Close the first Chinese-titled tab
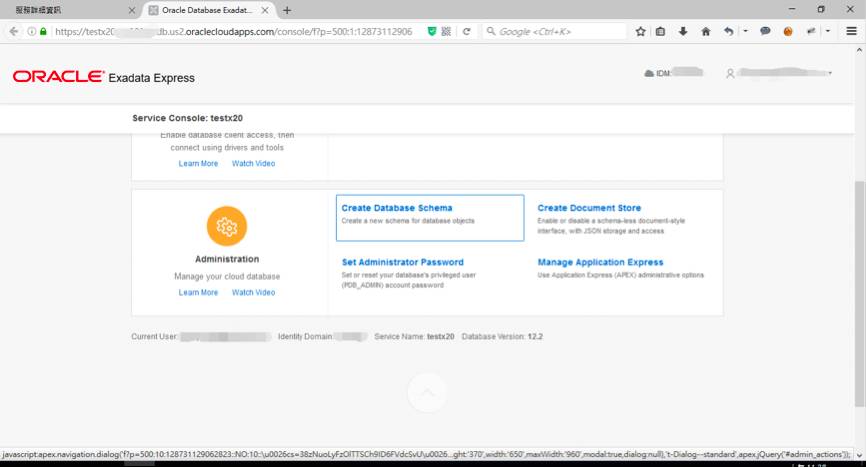This screenshot has height=467, width=866. [x=131, y=10]
